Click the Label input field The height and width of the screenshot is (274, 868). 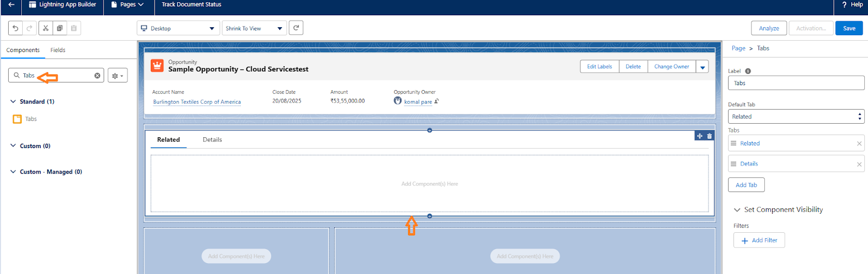pyautogui.click(x=795, y=83)
